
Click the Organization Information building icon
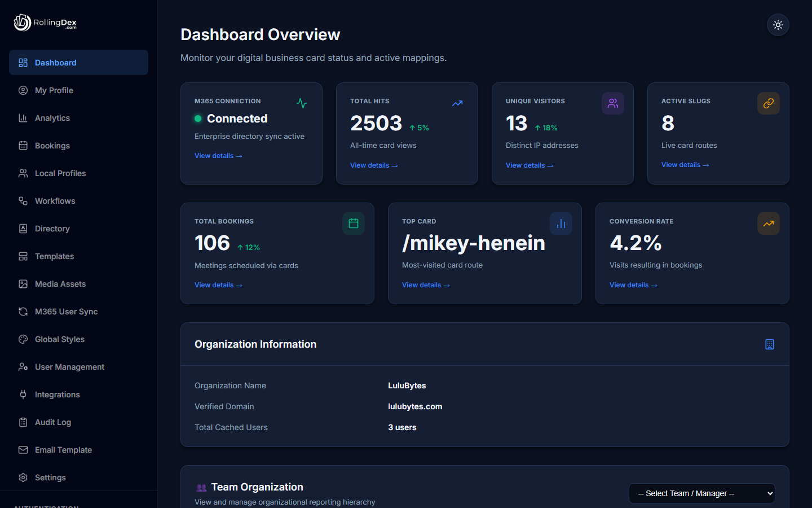[x=770, y=344]
